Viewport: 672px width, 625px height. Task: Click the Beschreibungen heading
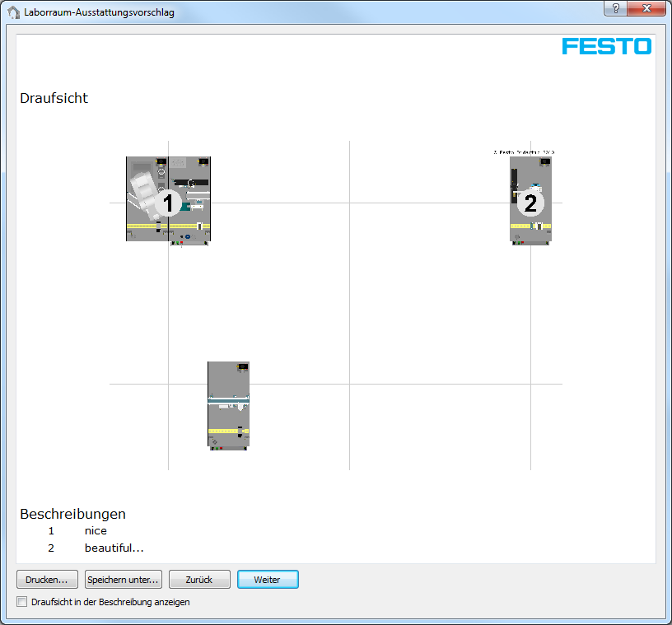pyautogui.click(x=72, y=514)
